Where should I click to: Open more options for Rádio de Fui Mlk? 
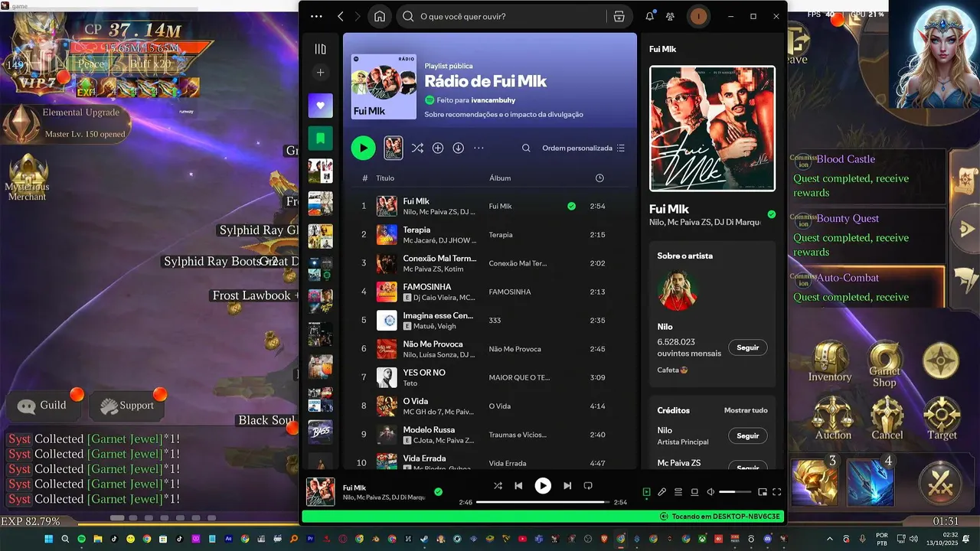coord(479,148)
